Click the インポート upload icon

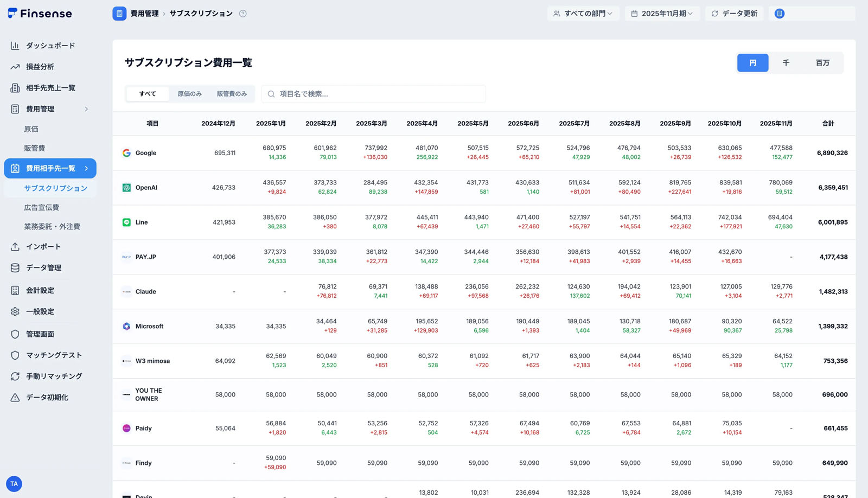[15, 247]
